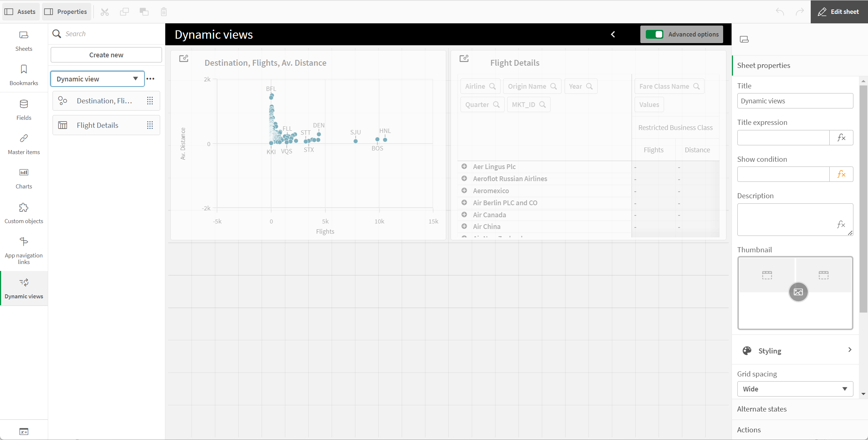This screenshot has height=440, width=868.
Task: Expand the Grid spacing dropdown
Action: coord(794,389)
